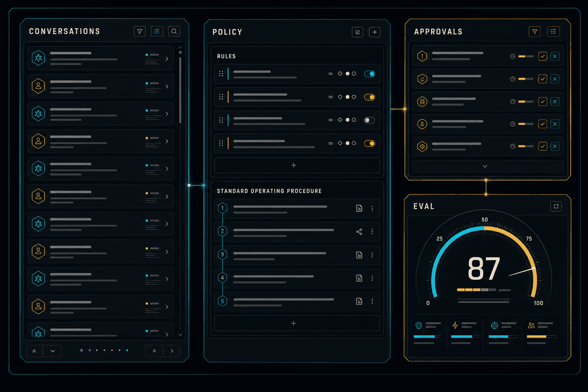The height and width of the screenshot is (392, 588).
Task: Open step 1's three-dot menu
Action: click(372, 209)
